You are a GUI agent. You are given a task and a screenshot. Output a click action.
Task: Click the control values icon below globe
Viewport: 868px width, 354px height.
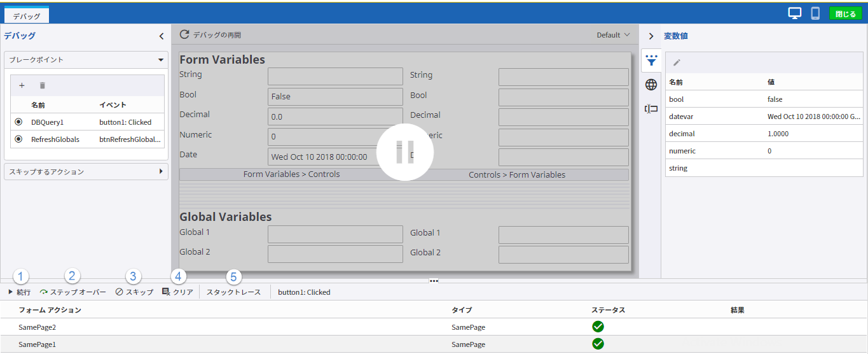point(651,109)
